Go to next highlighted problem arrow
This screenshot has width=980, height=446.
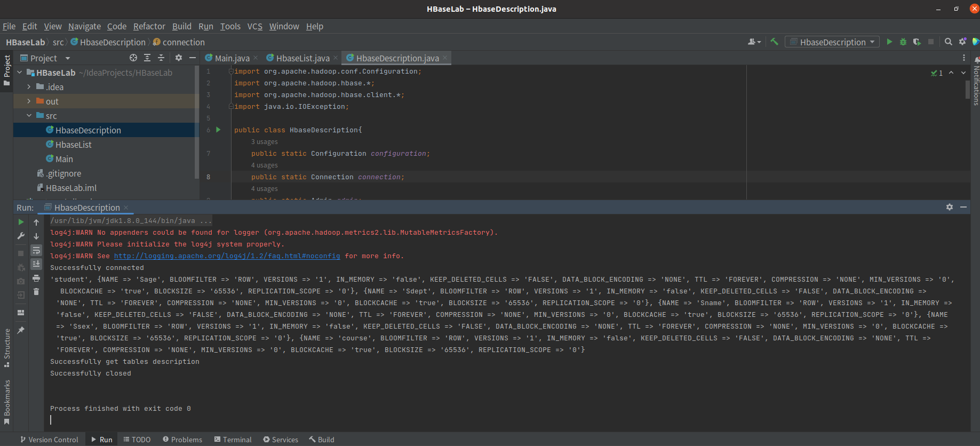(963, 73)
